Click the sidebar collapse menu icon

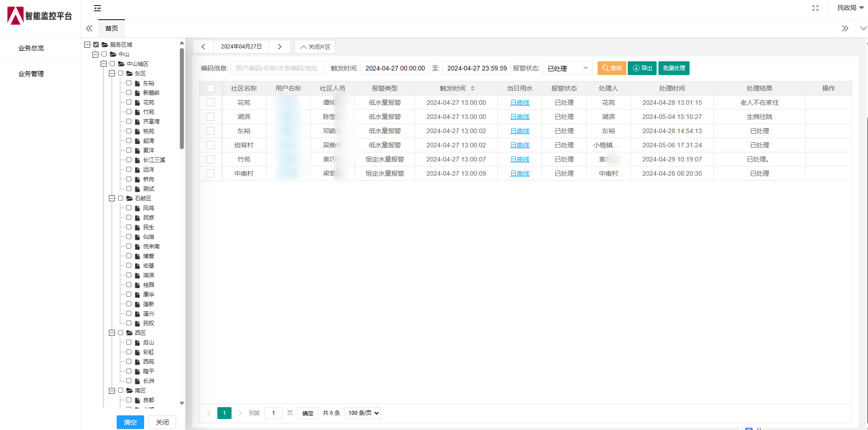(x=97, y=8)
